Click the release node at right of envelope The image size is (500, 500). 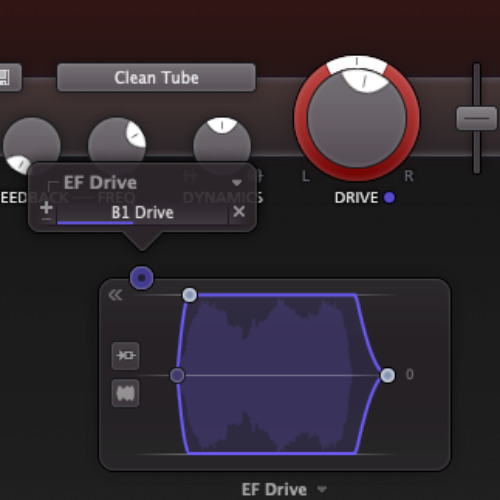pos(387,375)
